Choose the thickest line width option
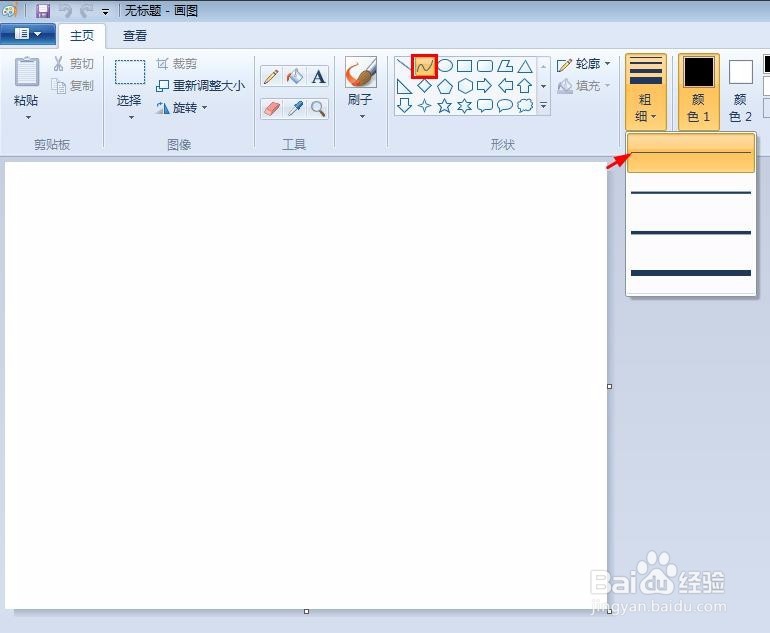Image resolution: width=770 pixels, height=633 pixels. [x=691, y=273]
